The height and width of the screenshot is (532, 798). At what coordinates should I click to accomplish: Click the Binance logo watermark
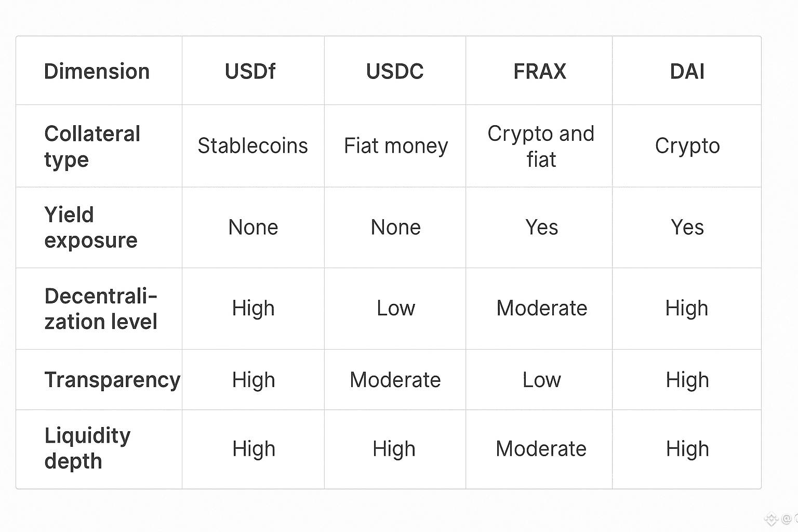tap(771, 518)
